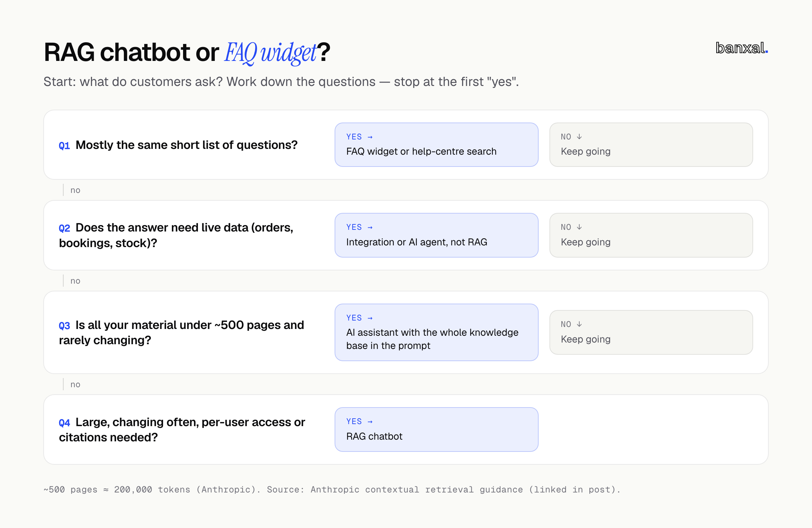
Task: Choose 'Integration or AI agent, not RAG' box
Action: (436, 235)
